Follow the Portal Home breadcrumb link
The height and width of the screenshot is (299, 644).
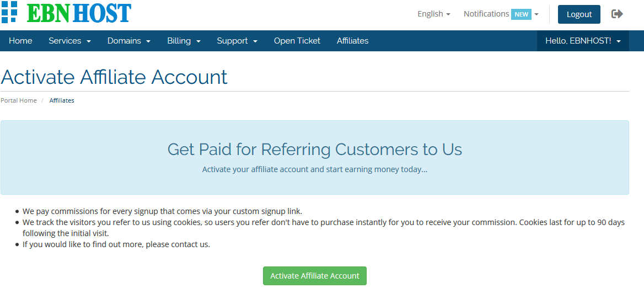click(19, 100)
